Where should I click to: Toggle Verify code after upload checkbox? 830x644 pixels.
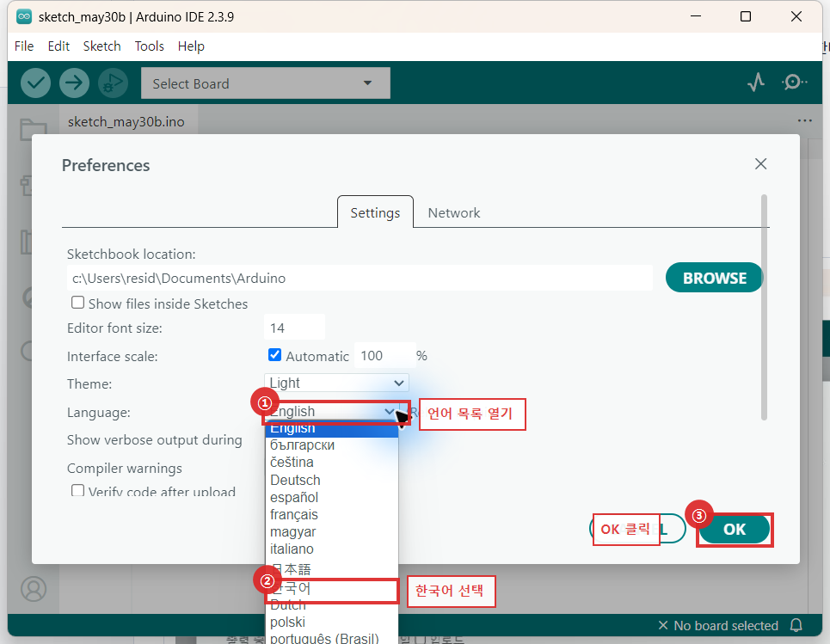click(77, 491)
